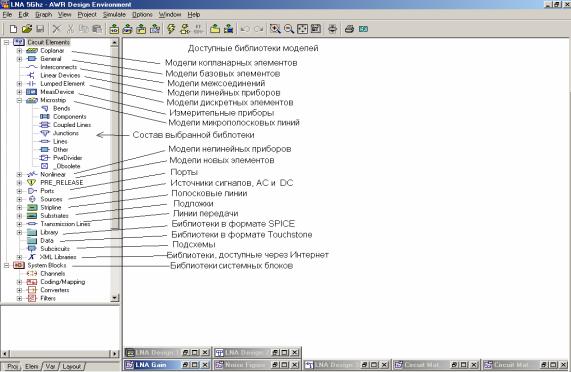Click the lower pane's scroll right arrow
Image resolution: width=571 pixels, height=372 pixels.
tap(114, 353)
